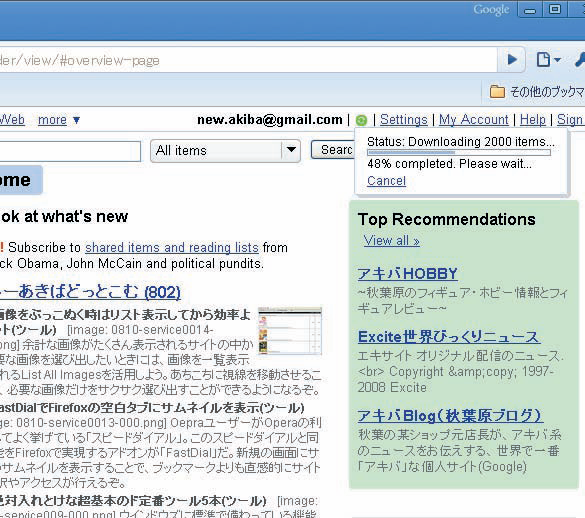The height and width of the screenshot is (518, 585).
Task: Click the article thumbnail image
Action: [x=290, y=331]
